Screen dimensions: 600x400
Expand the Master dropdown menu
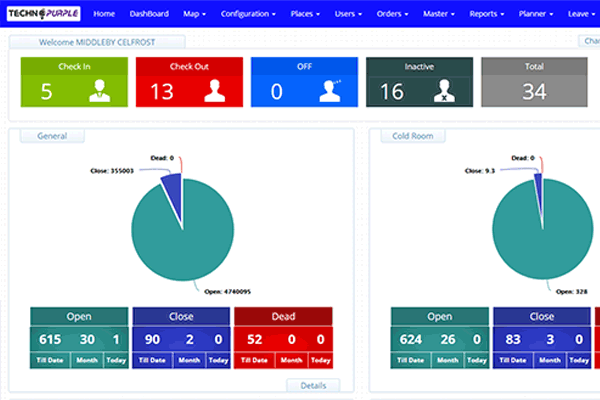(439, 14)
